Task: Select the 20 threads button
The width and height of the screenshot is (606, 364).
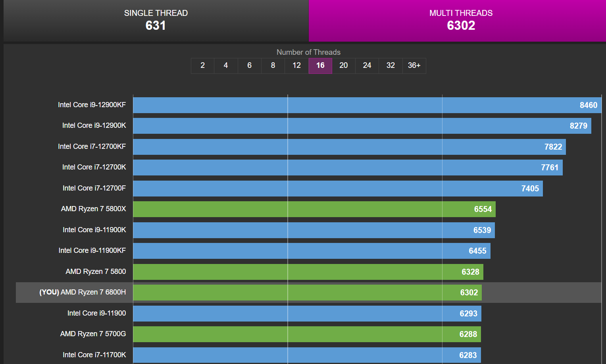Action: [x=344, y=65]
